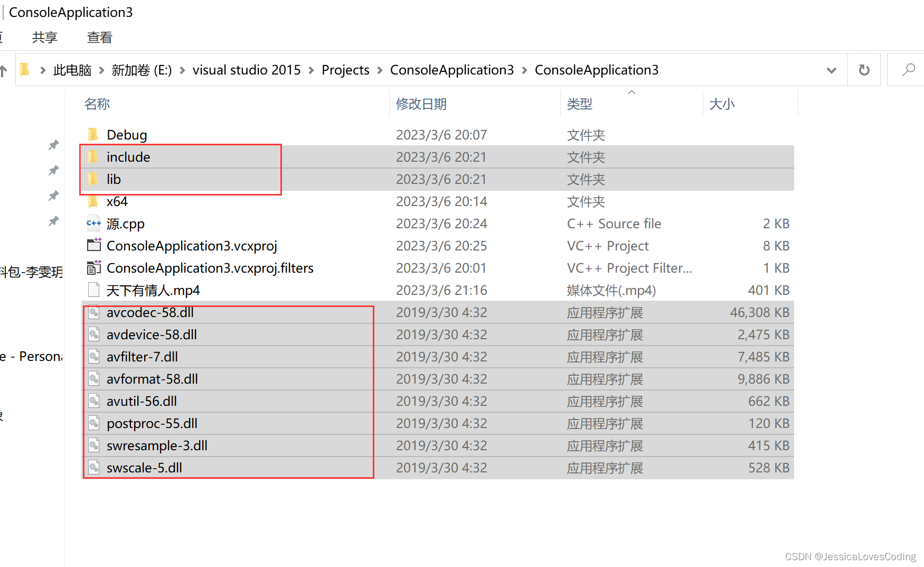Click the Debug folder name
This screenshot has height=567, width=924.
[x=127, y=135]
